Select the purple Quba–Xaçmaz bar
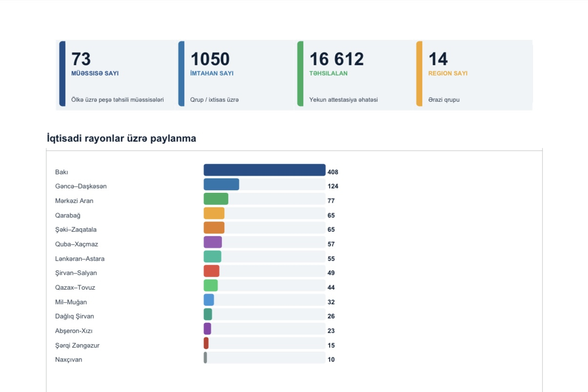The height and width of the screenshot is (392, 588). click(213, 242)
